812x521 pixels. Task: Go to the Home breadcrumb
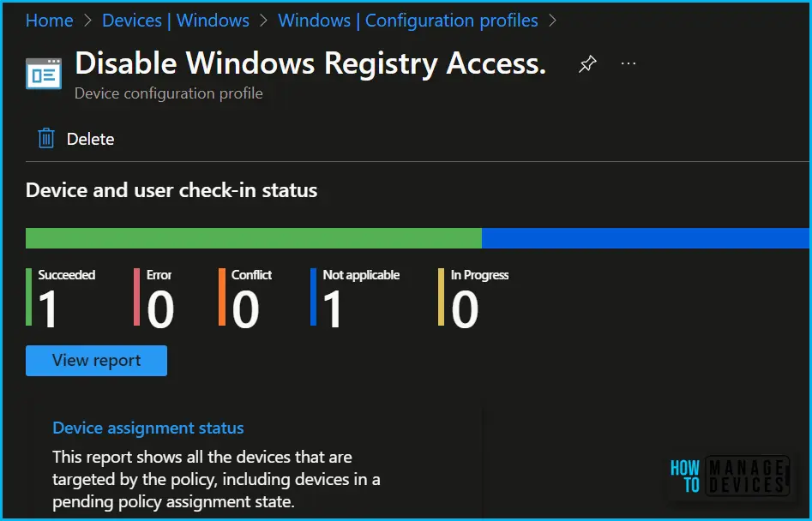[x=49, y=21]
